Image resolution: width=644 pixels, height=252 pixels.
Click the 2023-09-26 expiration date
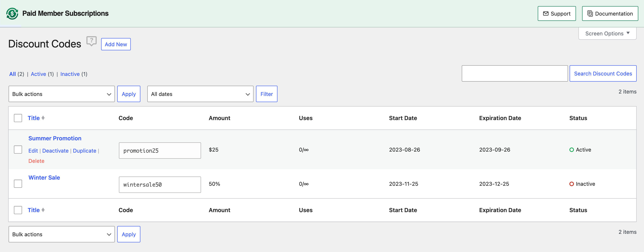tap(494, 150)
